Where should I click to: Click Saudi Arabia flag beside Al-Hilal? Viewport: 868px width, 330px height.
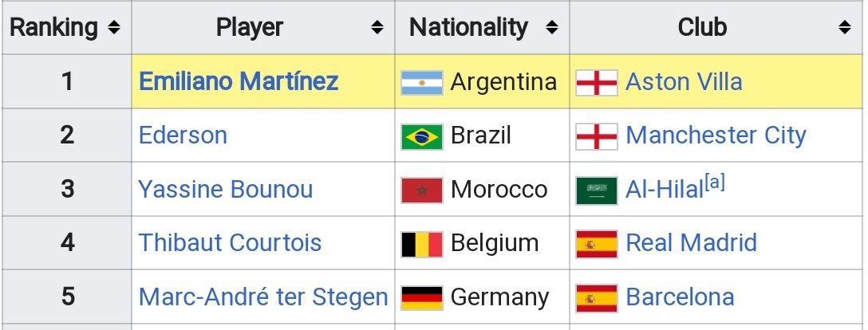coord(597,191)
